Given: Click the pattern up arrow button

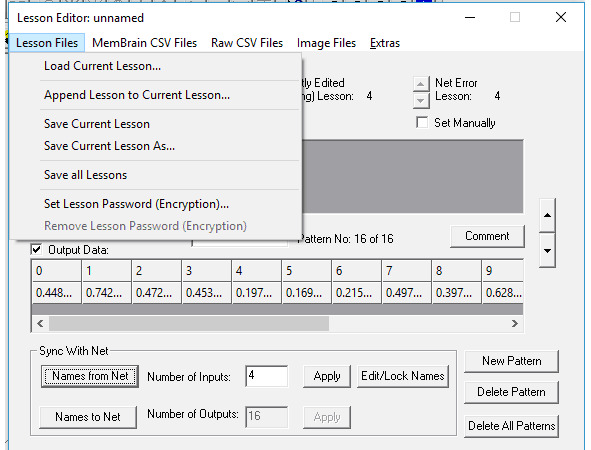Looking at the screenshot, I should point(548,215).
